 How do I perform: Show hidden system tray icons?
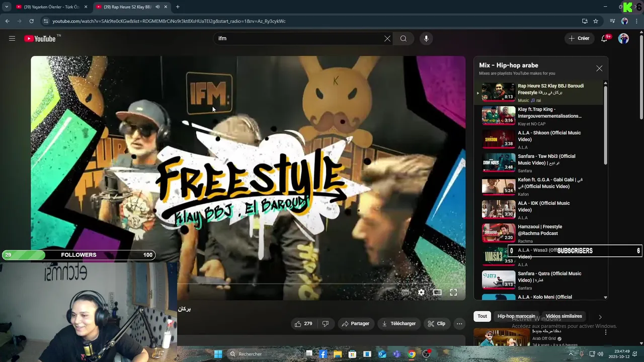click(571, 354)
